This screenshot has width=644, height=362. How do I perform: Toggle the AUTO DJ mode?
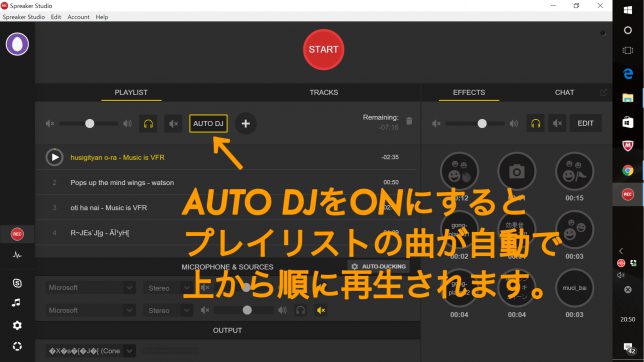click(208, 124)
